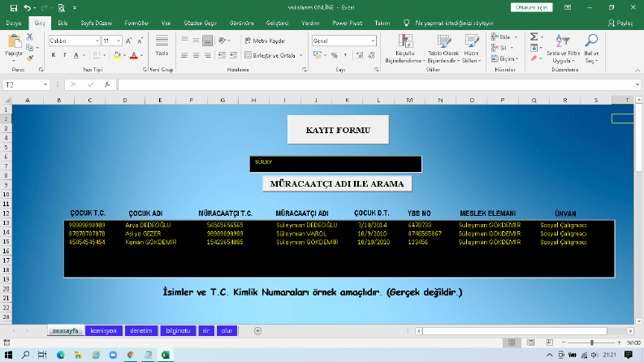Click the AutoSum sigma icon
644x362 pixels.
(534, 37)
